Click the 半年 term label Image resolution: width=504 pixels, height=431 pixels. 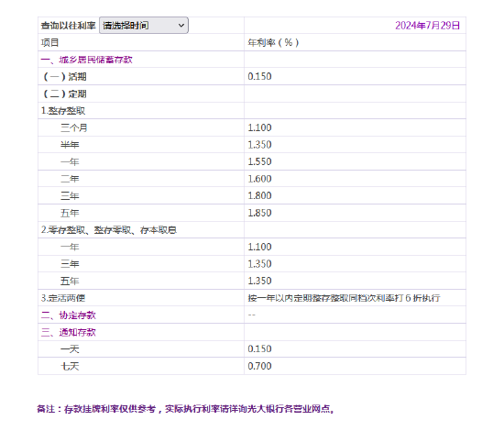[70, 145]
